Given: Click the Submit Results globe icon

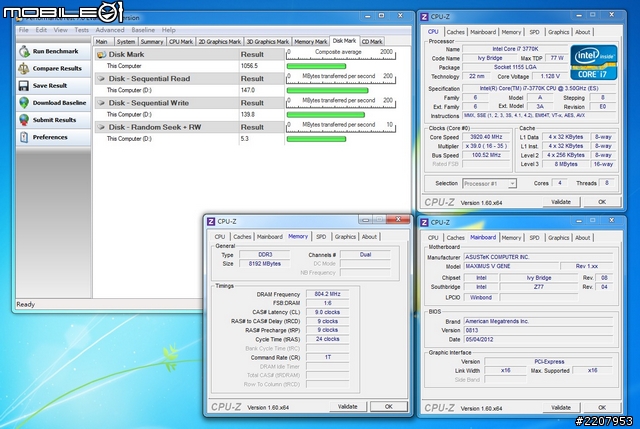Looking at the screenshot, I should coord(24,120).
